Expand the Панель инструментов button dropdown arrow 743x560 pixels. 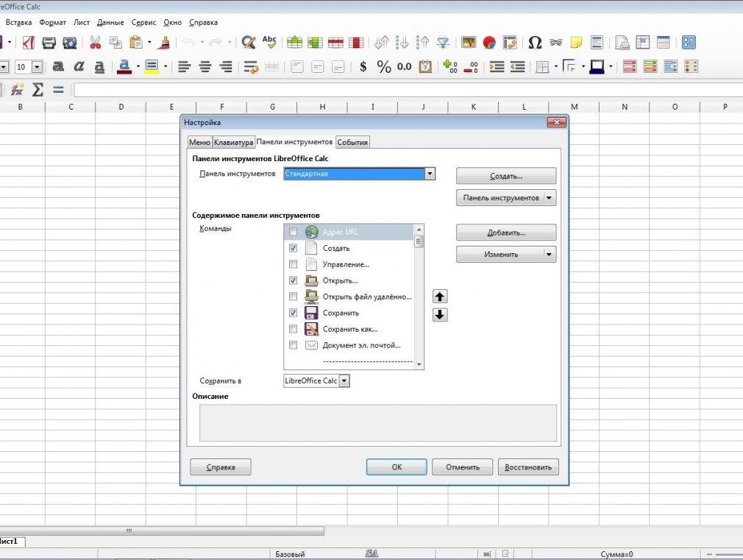tap(550, 198)
